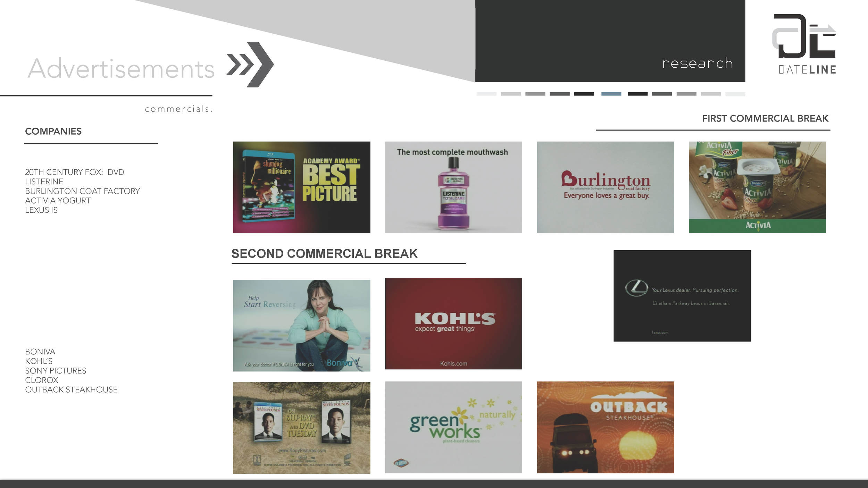The image size is (868, 488).
Task: Click 'The most complete mouthwash' caption
Action: 452,152
